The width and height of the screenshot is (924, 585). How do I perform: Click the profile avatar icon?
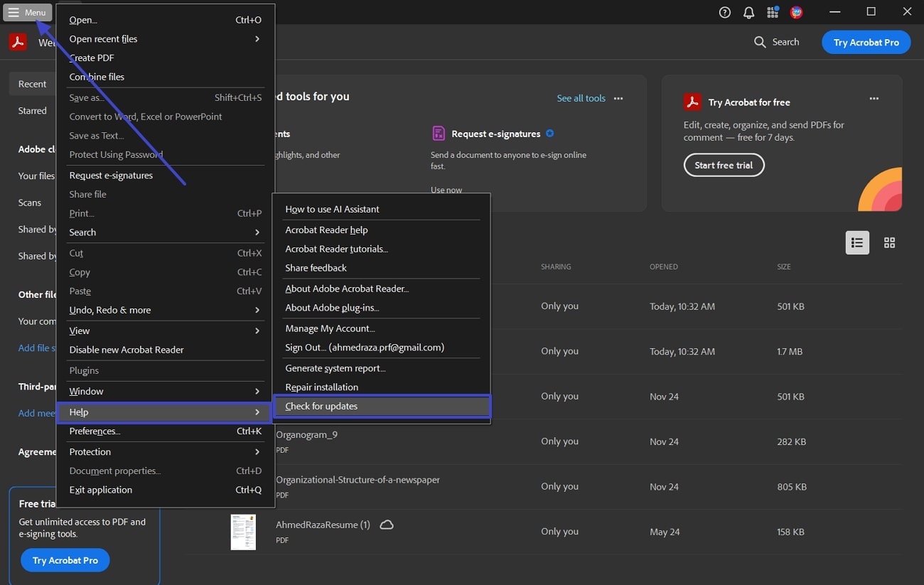796,12
